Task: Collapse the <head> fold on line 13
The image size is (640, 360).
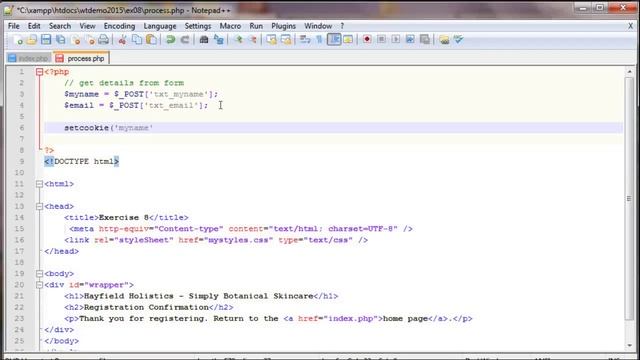Action: (x=40, y=207)
